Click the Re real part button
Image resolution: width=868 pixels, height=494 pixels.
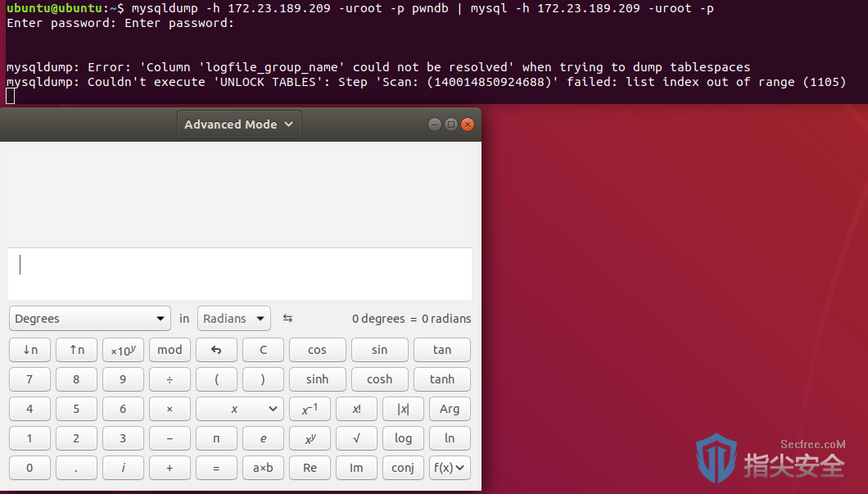pyautogui.click(x=310, y=468)
